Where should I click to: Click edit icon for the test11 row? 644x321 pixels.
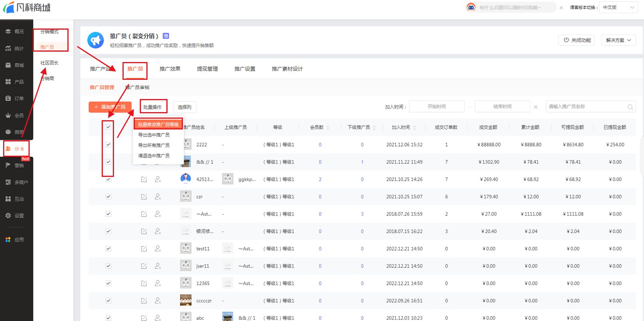[x=144, y=249]
